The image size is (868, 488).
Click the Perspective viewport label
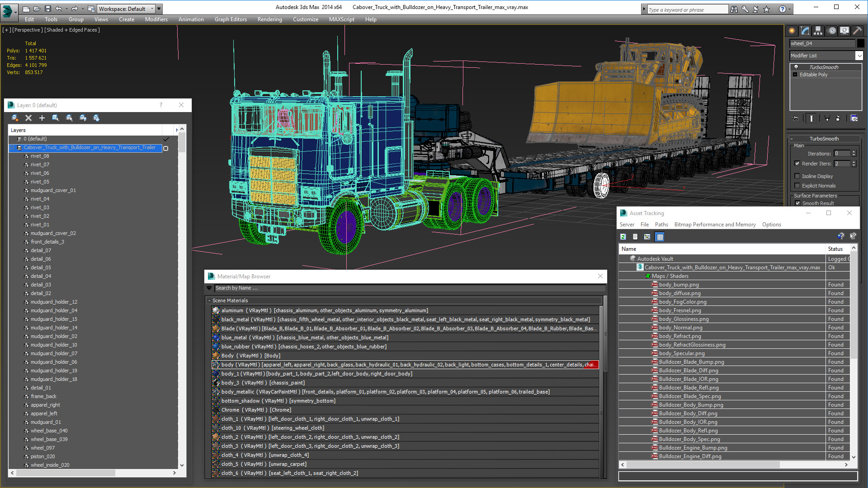pyautogui.click(x=28, y=30)
